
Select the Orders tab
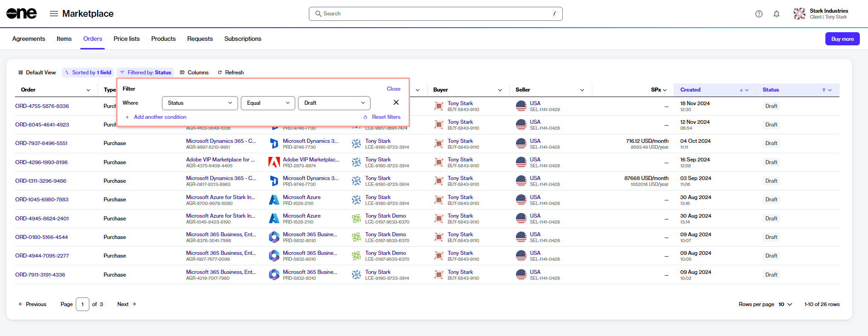point(93,39)
